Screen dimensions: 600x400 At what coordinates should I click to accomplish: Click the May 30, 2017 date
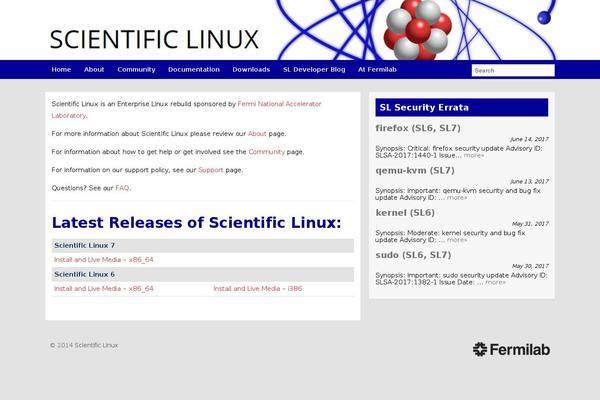click(530, 266)
